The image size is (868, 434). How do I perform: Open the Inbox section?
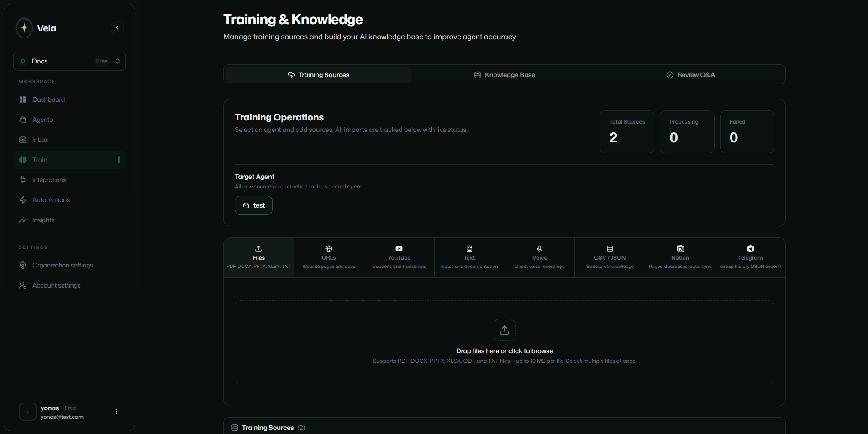point(69,140)
